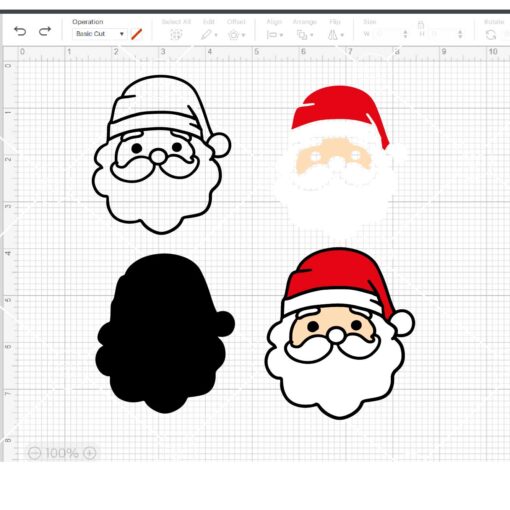Step the width value arrows

[405, 34]
